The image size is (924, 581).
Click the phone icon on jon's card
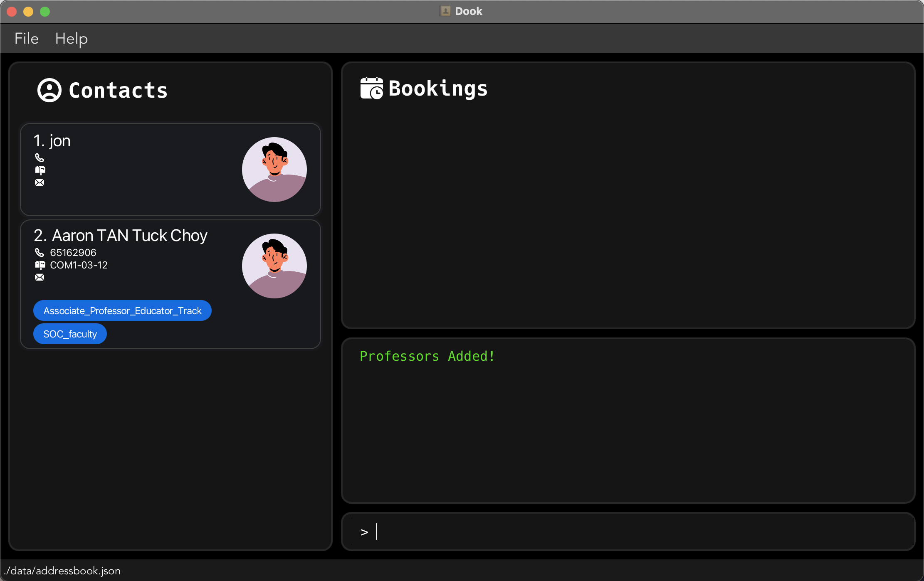(x=40, y=158)
